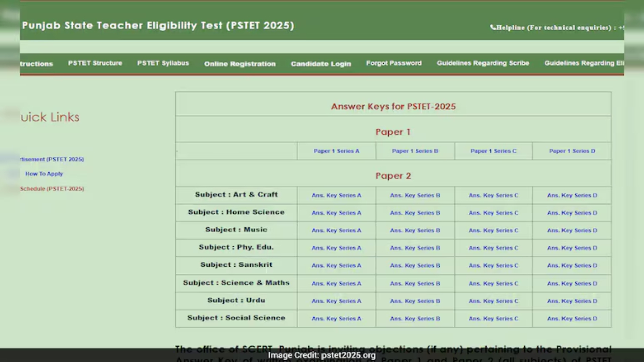Download Paper 1 Series D answer key

(572, 151)
